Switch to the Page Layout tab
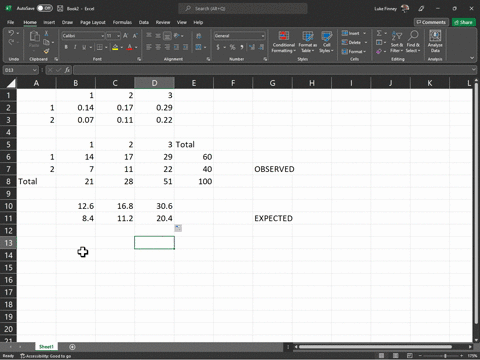This screenshot has width=480, height=360. click(93, 22)
